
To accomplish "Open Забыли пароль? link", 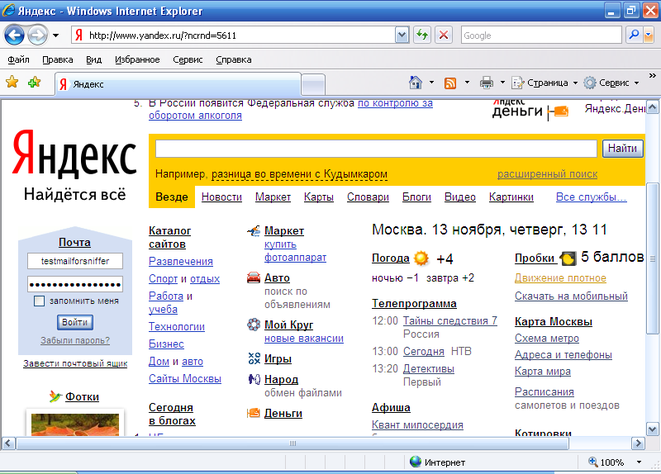I will pos(75,340).
